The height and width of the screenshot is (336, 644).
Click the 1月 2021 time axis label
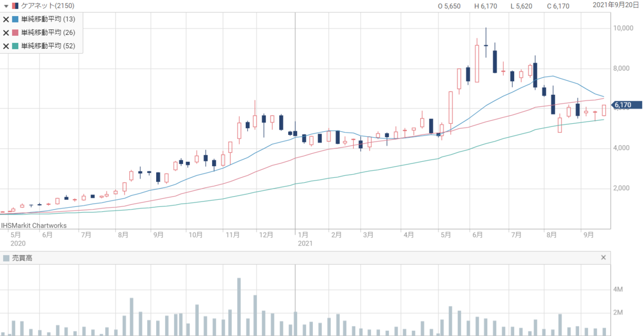click(x=304, y=239)
